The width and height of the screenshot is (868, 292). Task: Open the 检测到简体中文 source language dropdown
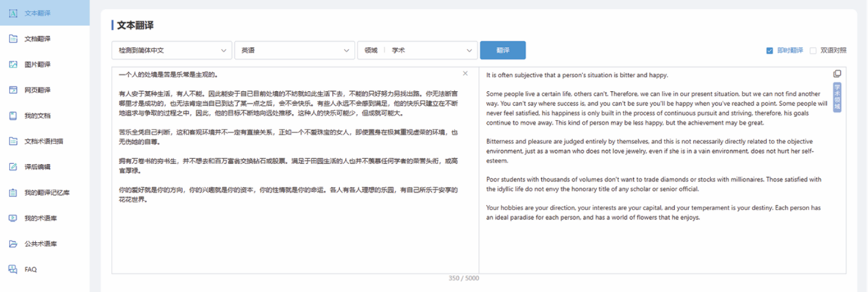pyautogui.click(x=172, y=50)
